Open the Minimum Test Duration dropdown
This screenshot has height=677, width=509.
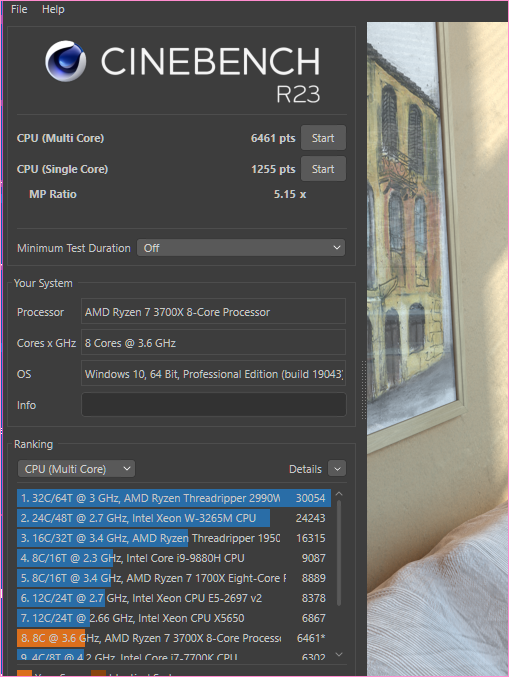point(241,248)
